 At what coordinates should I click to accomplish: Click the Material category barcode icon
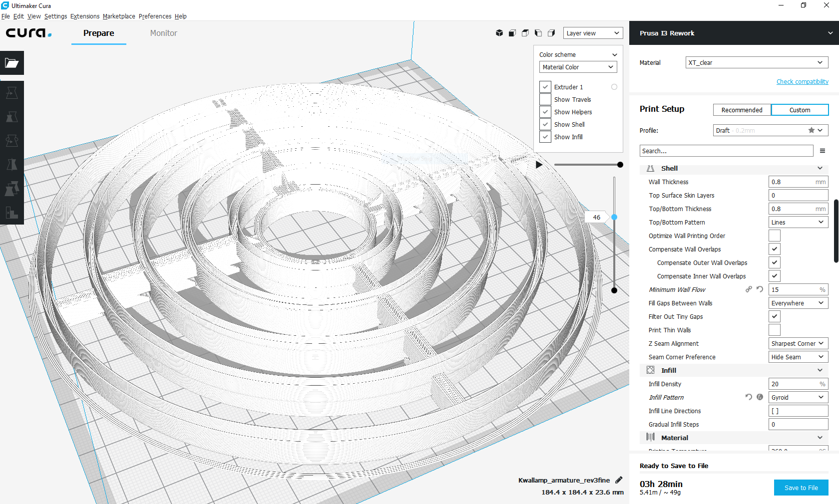point(650,437)
